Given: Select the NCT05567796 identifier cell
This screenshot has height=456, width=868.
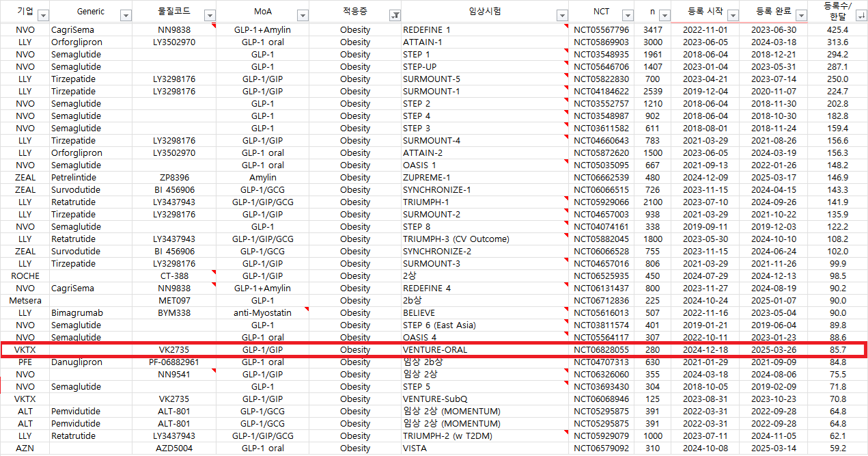Looking at the screenshot, I should (601, 30).
